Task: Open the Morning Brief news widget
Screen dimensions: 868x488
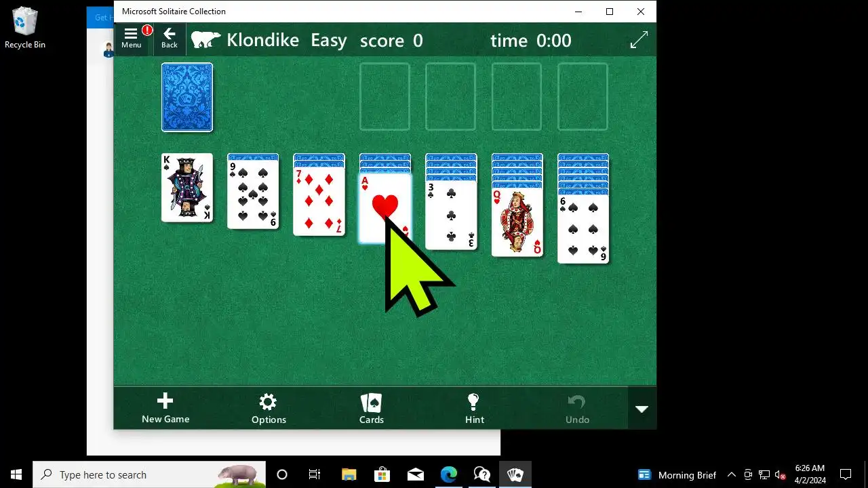Action: point(677,474)
